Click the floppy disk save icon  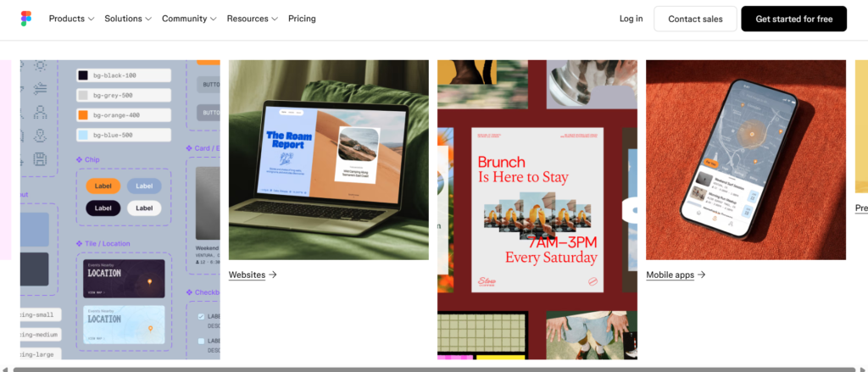pos(40,159)
